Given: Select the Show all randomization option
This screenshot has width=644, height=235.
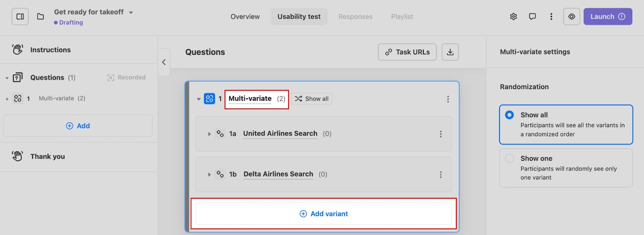Looking at the screenshot, I should (x=510, y=115).
